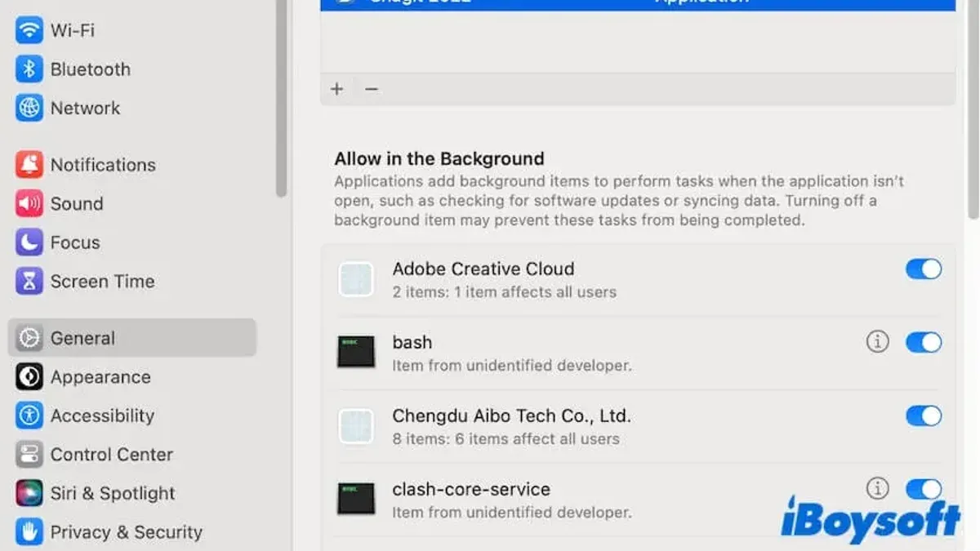Click the 'Accessibility' label in sidebar
Viewport: 980px width, 551px height.
coord(102,415)
